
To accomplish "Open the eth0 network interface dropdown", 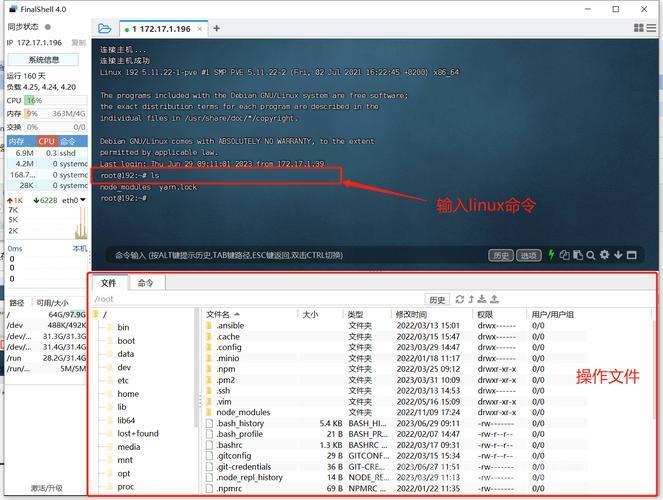I will pyautogui.click(x=74, y=200).
